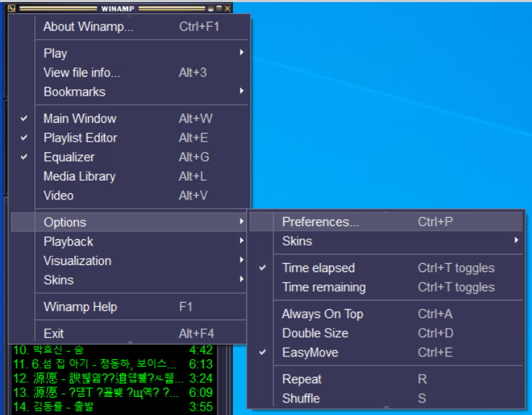This screenshot has height=415, width=532.
Task: Enable Always On Top
Action: point(386,314)
